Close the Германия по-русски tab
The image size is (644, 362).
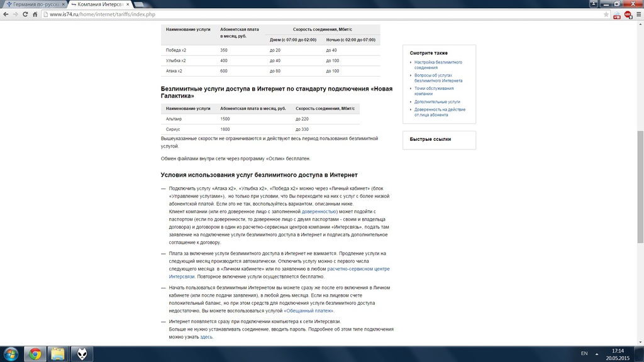coord(64,4)
